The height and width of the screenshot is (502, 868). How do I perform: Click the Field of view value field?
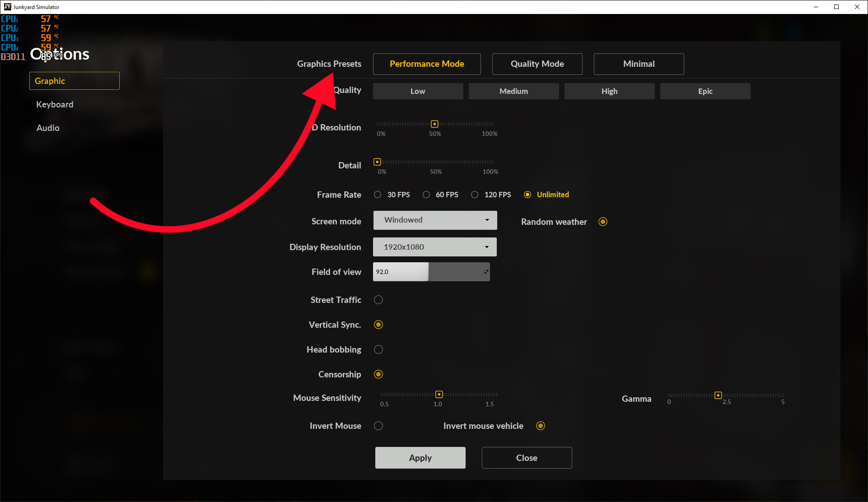401,272
